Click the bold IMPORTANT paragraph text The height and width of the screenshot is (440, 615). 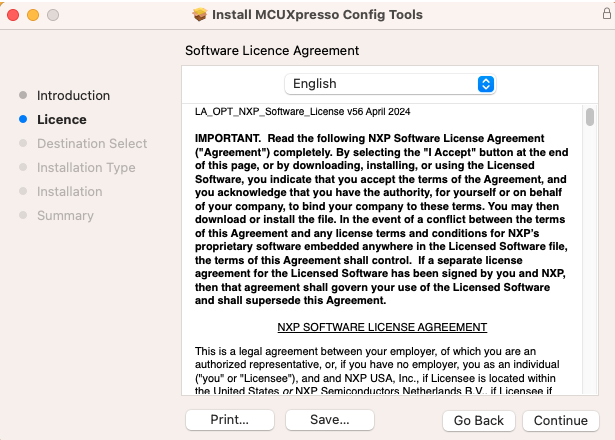(x=381, y=219)
